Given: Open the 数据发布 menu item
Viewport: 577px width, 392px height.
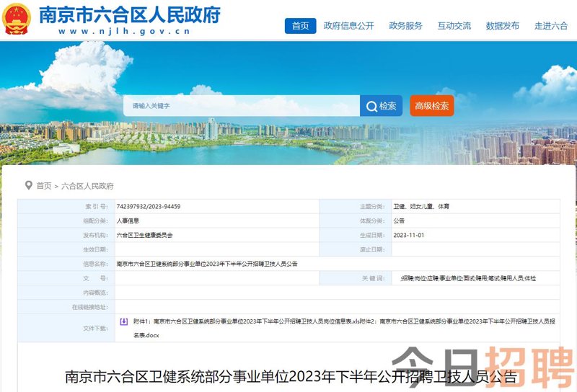Looking at the screenshot, I should click(x=502, y=26).
